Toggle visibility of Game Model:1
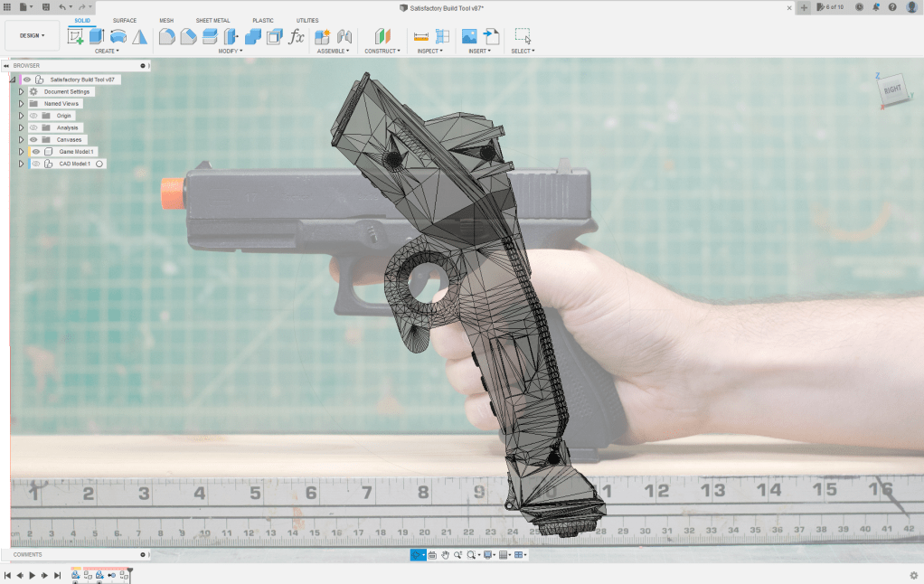Image resolution: width=924 pixels, height=584 pixels. [36, 152]
